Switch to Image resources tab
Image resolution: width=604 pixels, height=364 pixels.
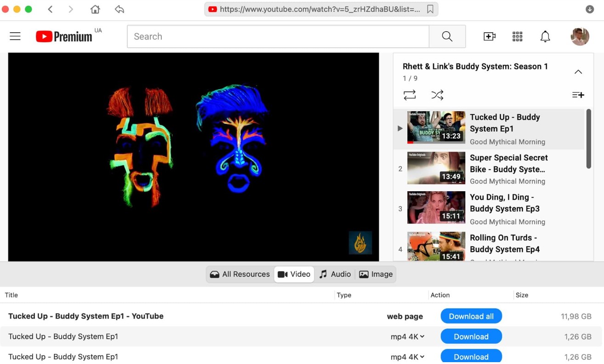pyautogui.click(x=376, y=274)
